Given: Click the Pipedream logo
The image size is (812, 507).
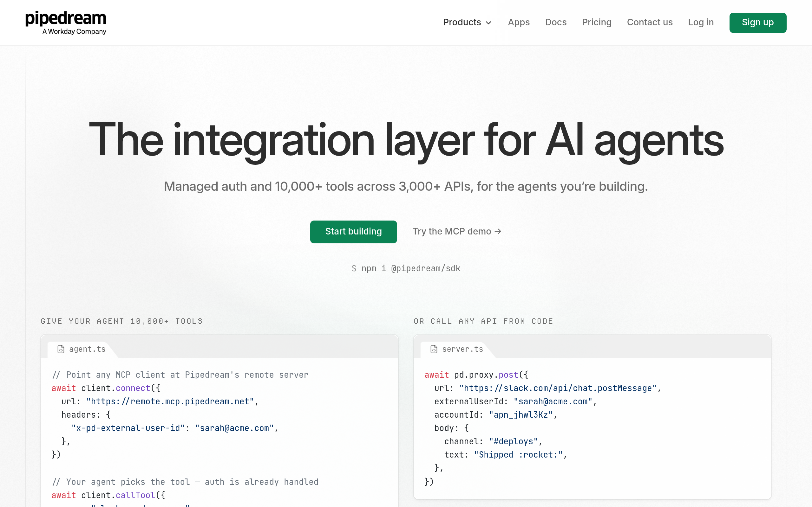Looking at the screenshot, I should tap(66, 22).
